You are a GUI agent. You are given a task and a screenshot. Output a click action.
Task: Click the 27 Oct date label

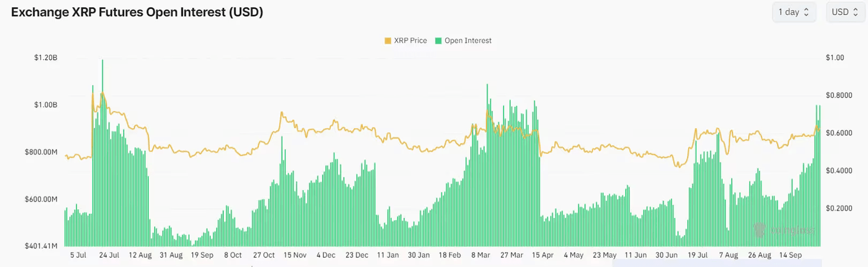pos(263,255)
